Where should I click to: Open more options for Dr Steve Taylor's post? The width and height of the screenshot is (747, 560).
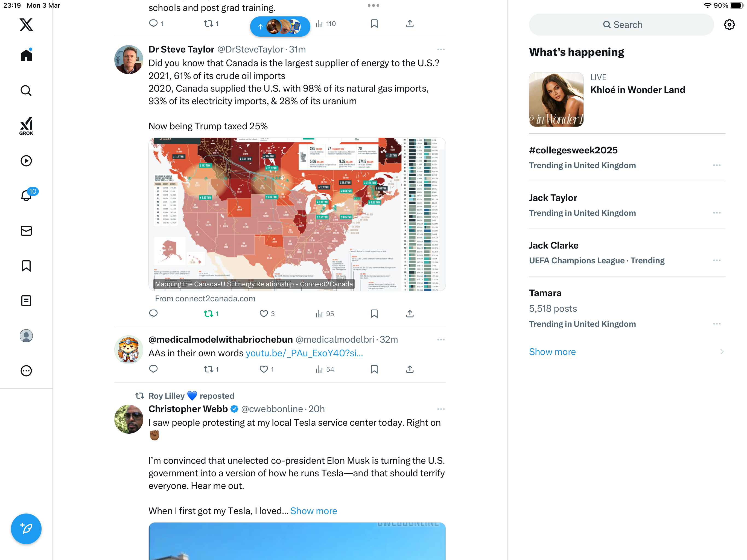click(x=441, y=50)
